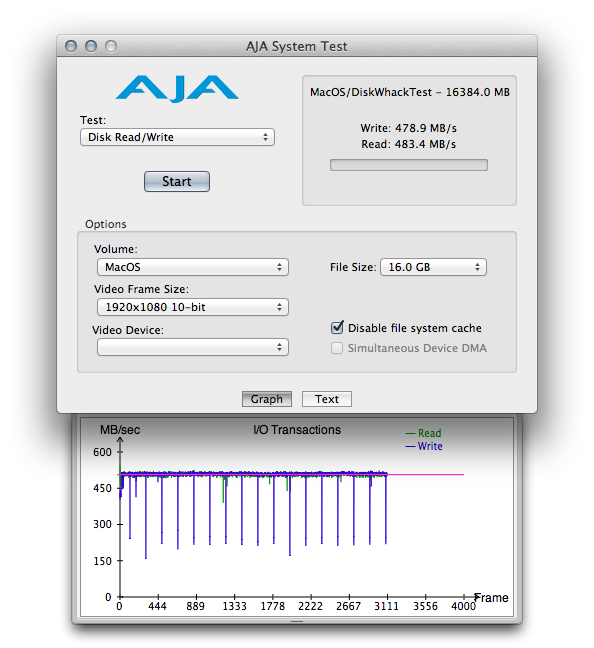The width and height of the screenshot is (594, 648).
Task: Close the AJA System Test window
Action: click(71, 46)
